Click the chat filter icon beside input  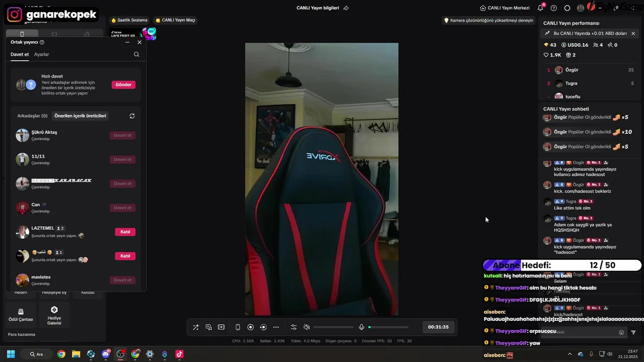pos(633,332)
